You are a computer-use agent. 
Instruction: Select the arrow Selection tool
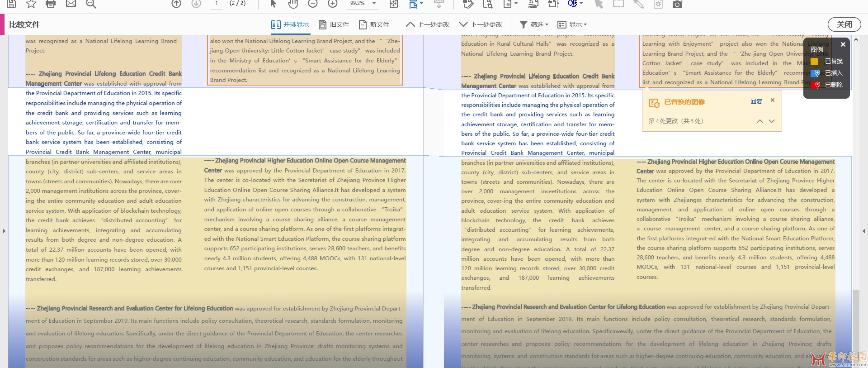pyautogui.click(x=273, y=4)
